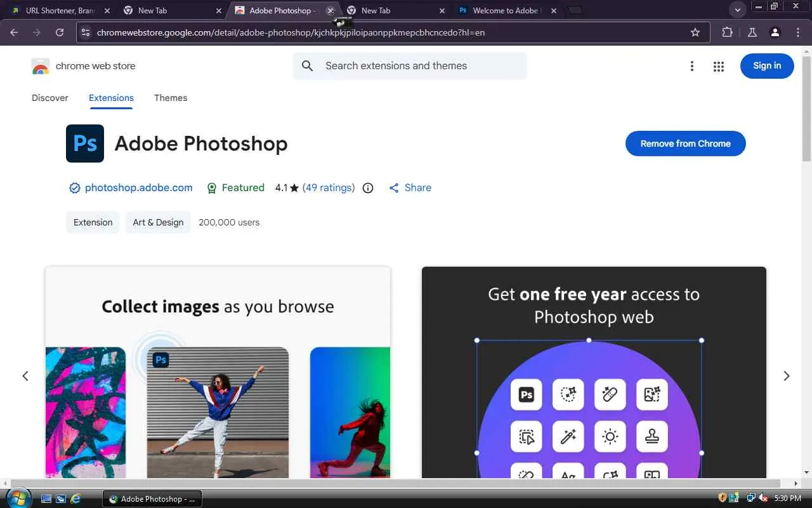Open Chrome Labs flask icon
Image resolution: width=812 pixels, height=508 pixels.
click(x=752, y=32)
